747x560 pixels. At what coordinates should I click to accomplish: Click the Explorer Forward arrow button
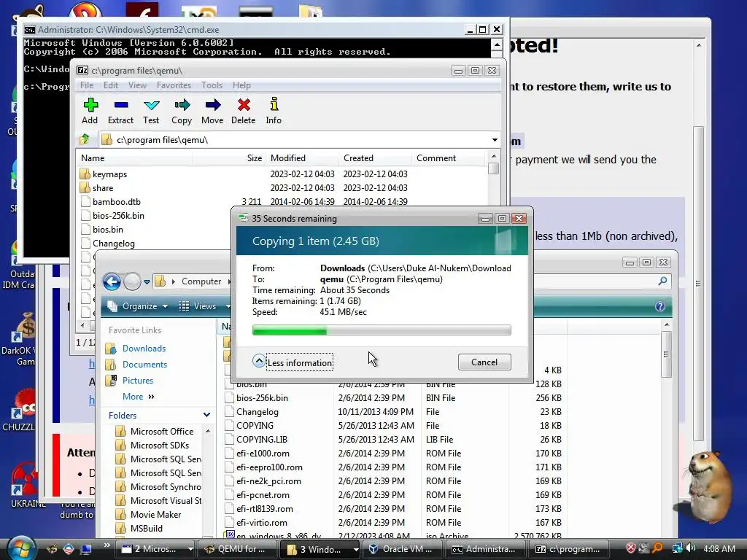132,282
